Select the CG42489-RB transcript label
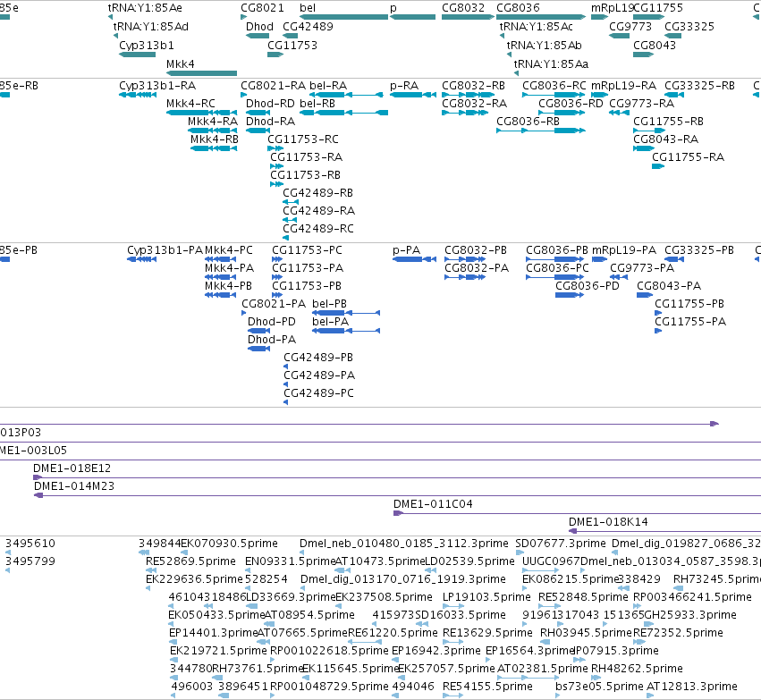This screenshot has width=761, height=700. (x=317, y=193)
